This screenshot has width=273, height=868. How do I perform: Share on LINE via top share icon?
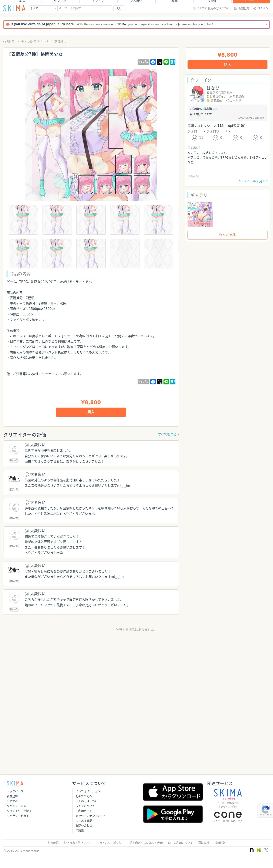coord(166,62)
